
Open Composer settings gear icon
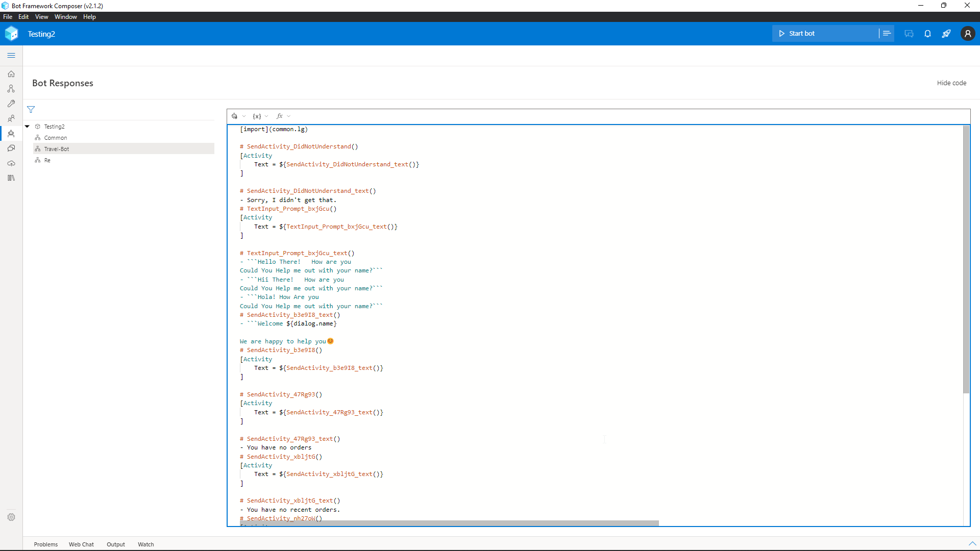11,517
